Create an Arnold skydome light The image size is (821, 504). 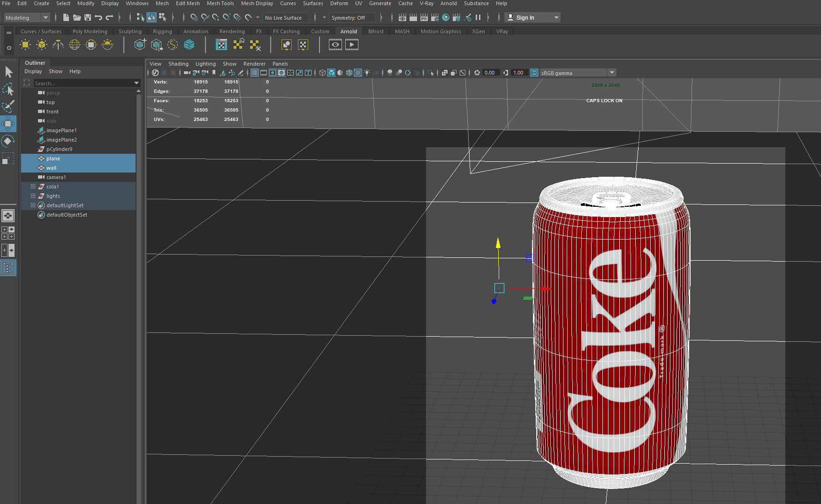tap(75, 45)
